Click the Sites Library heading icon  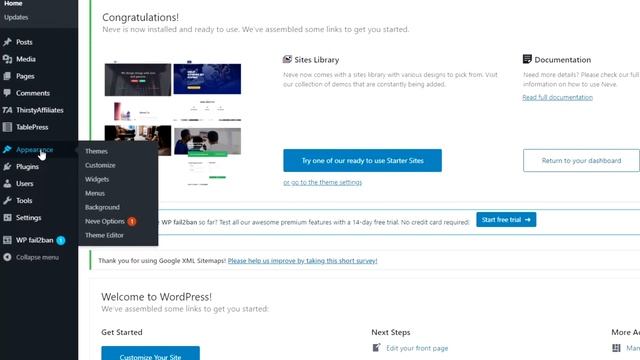point(287,60)
